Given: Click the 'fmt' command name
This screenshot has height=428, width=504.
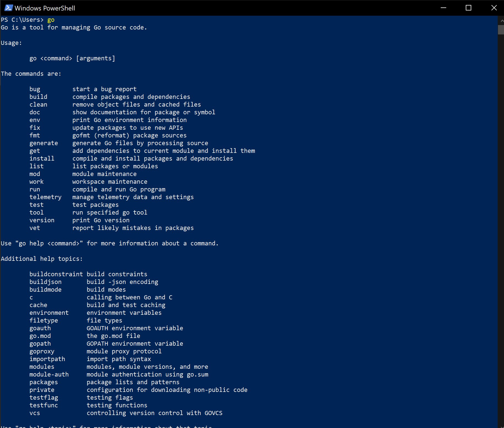Looking at the screenshot, I should (x=35, y=136).
